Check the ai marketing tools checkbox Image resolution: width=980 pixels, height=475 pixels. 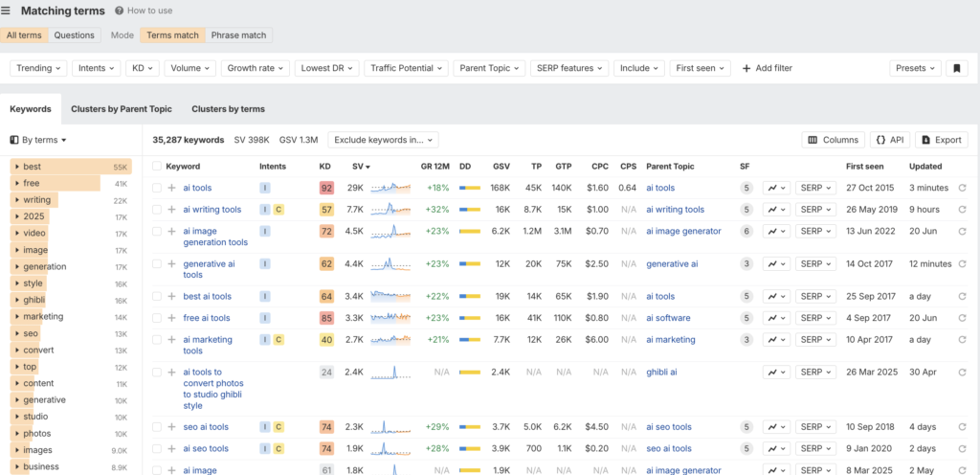pos(157,339)
